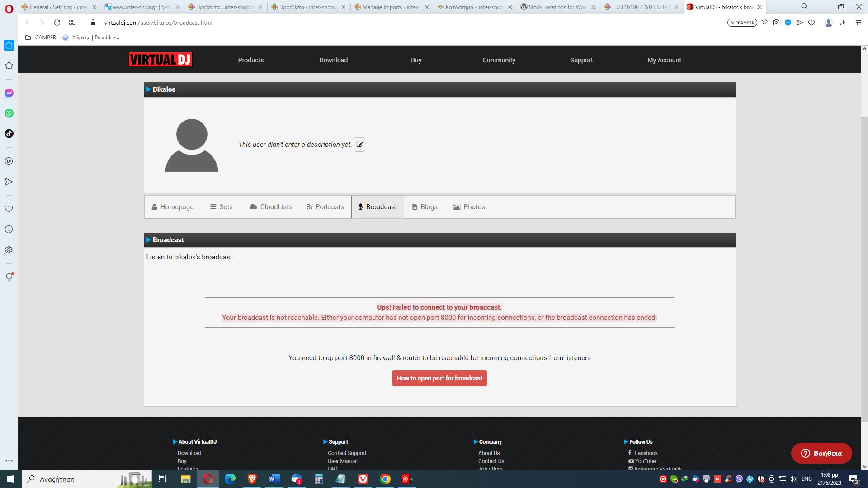The width and height of the screenshot is (868, 488).
Task: Select the Broadcast profile tab
Action: tap(377, 207)
